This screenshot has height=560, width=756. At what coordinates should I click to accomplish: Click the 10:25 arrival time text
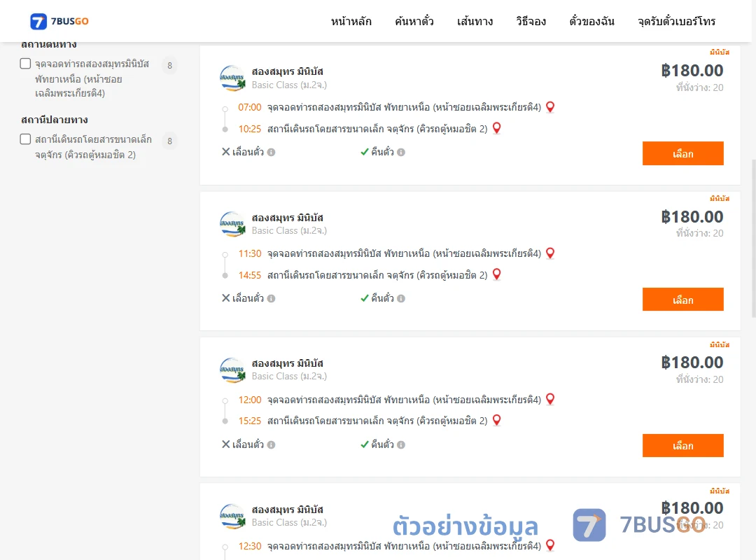click(x=250, y=129)
